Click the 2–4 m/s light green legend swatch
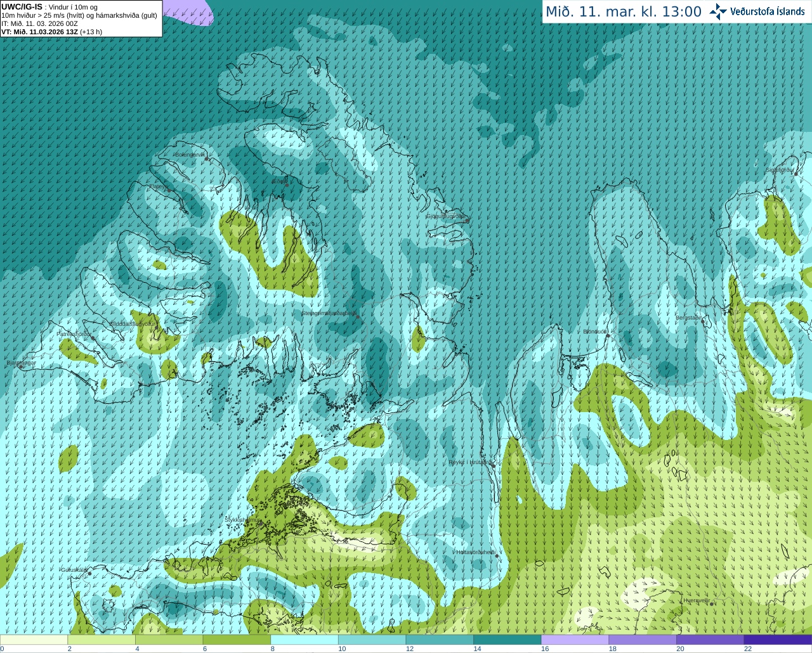This screenshot has height=653, width=812. 101,640
